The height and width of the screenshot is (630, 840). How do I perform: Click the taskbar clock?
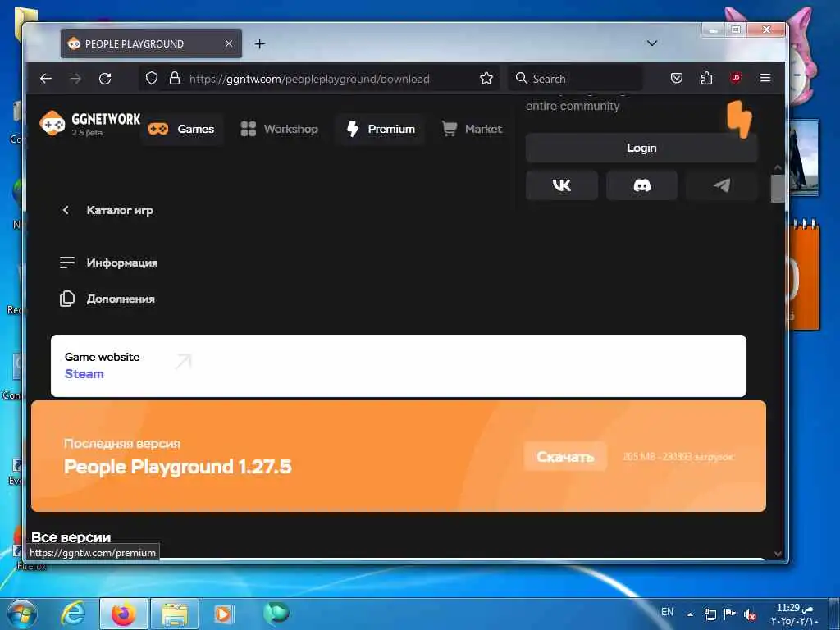pyautogui.click(x=794, y=614)
